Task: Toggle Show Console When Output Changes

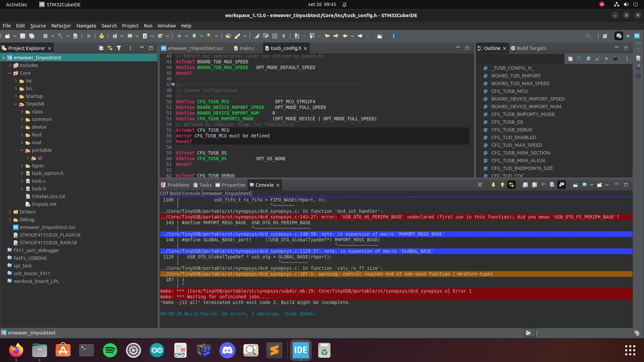Action: pyautogui.click(x=561, y=185)
